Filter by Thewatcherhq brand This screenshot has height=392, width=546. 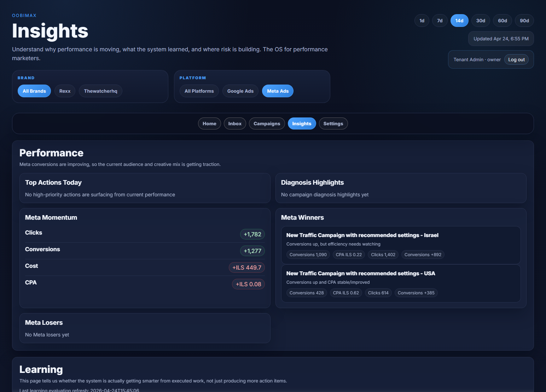click(100, 91)
